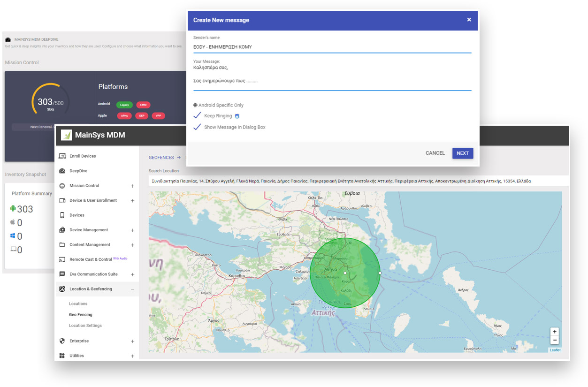Click the Apple icon in Platform Summary
Image resolution: width=588 pixels, height=387 pixels.
point(13,222)
